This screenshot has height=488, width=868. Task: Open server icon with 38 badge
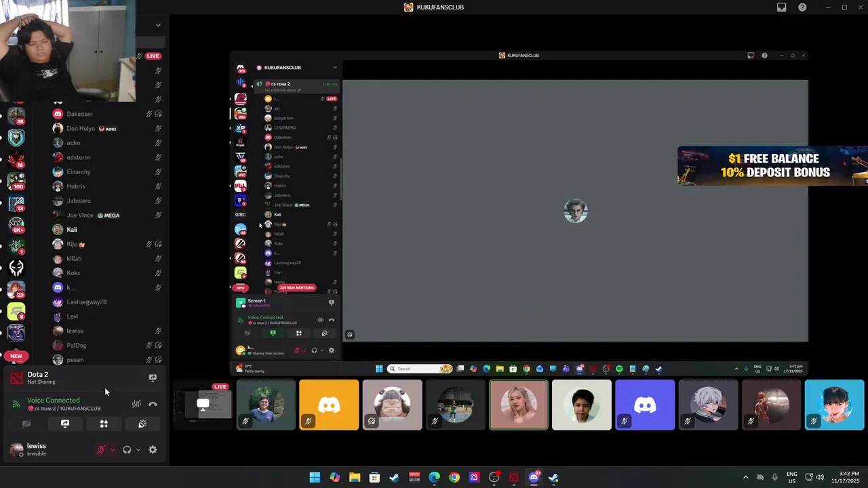click(16, 116)
